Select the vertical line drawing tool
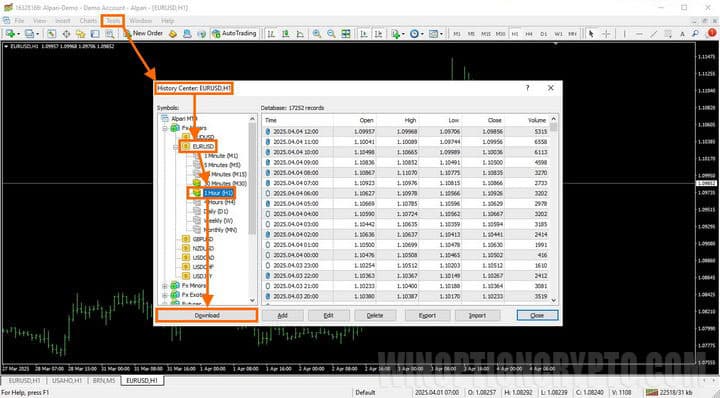The width and height of the screenshot is (720, 398). (624, 34)
